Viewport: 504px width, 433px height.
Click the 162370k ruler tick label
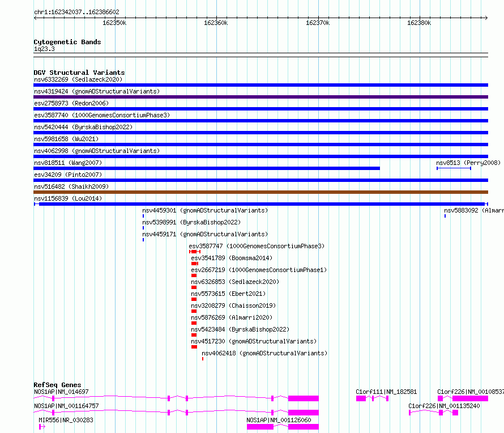(x=318, y=23)
